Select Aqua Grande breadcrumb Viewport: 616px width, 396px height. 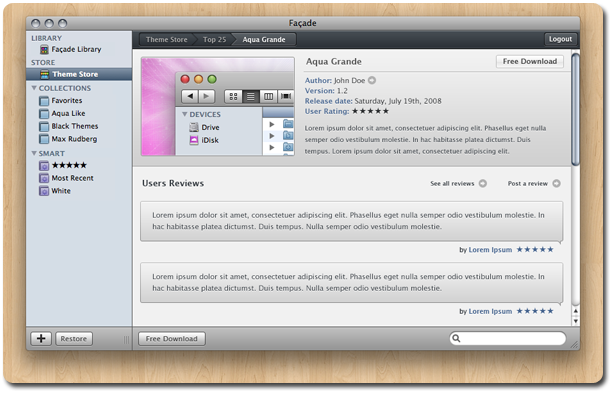click(x=264, y=40)
